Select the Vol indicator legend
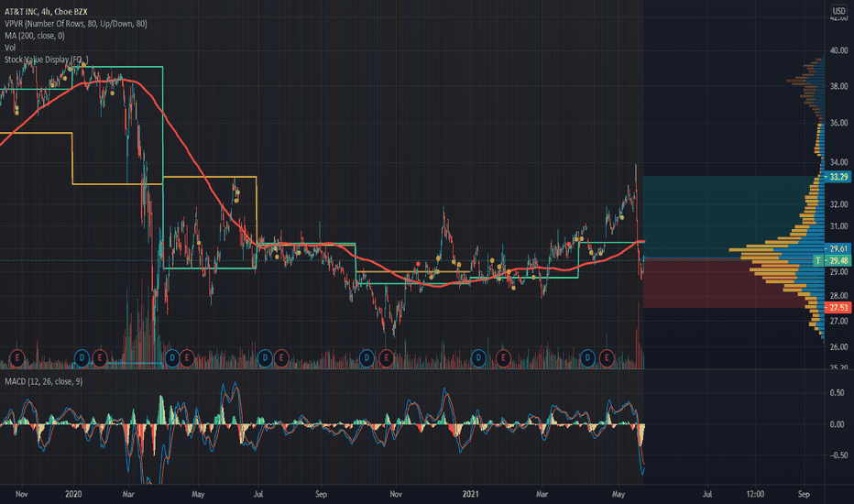 (10, 48)
